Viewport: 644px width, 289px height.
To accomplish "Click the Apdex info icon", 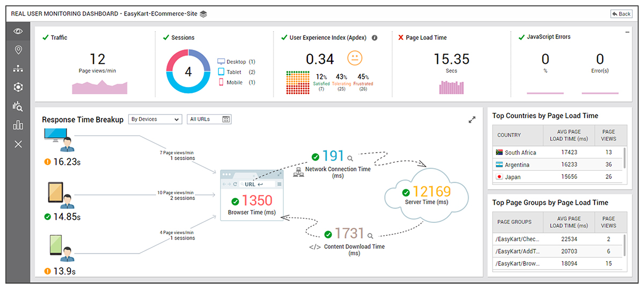I will (x=375, y=38).
